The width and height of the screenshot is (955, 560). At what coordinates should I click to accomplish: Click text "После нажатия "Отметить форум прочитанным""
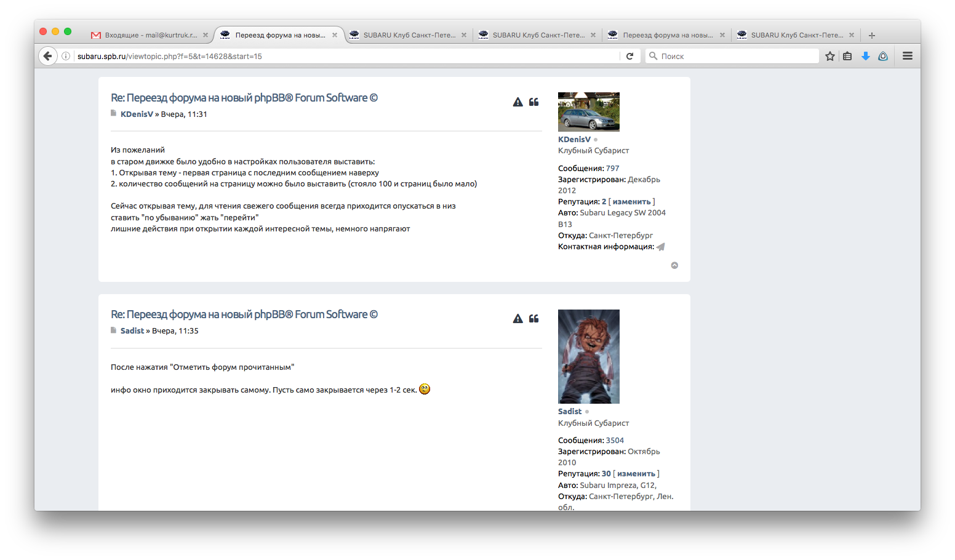click(x=202, y=367)
